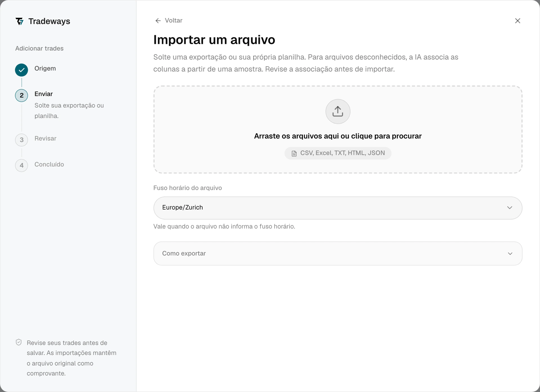This screenshot has height=392, width=540.
Task: Click the step 2 circle for Enviar
Action: click(22, 96)
